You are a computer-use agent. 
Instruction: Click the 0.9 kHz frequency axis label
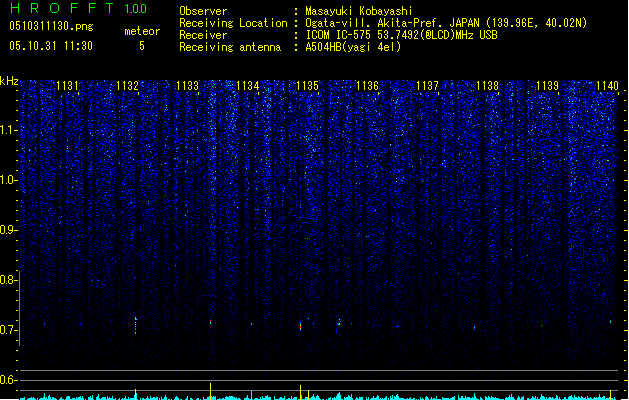9,230
